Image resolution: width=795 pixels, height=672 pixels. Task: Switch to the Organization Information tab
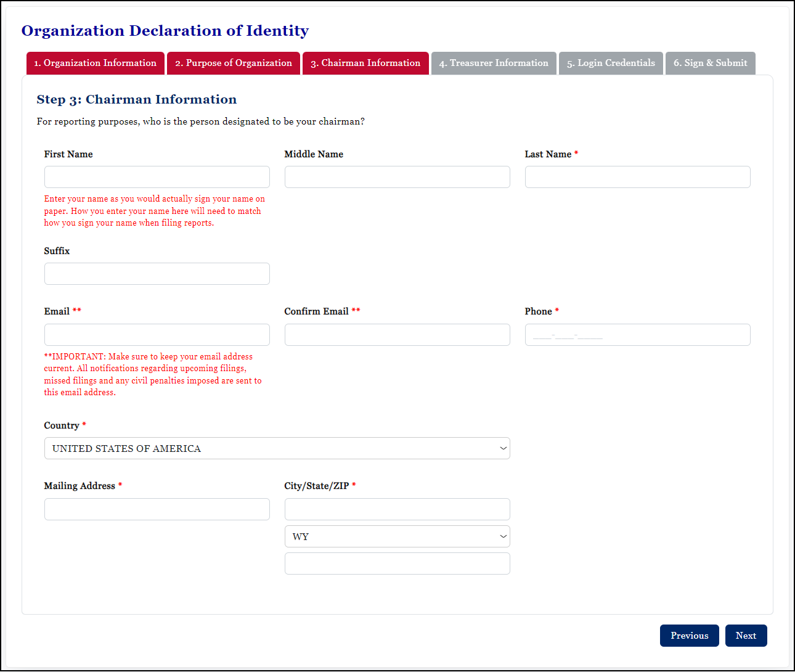95,63
